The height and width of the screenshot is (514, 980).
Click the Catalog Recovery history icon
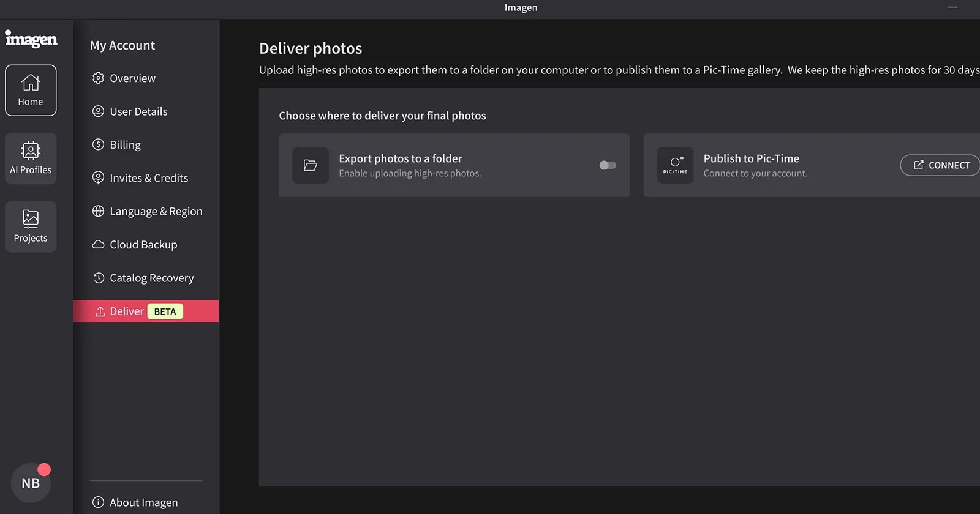click(x=98, y=278)
